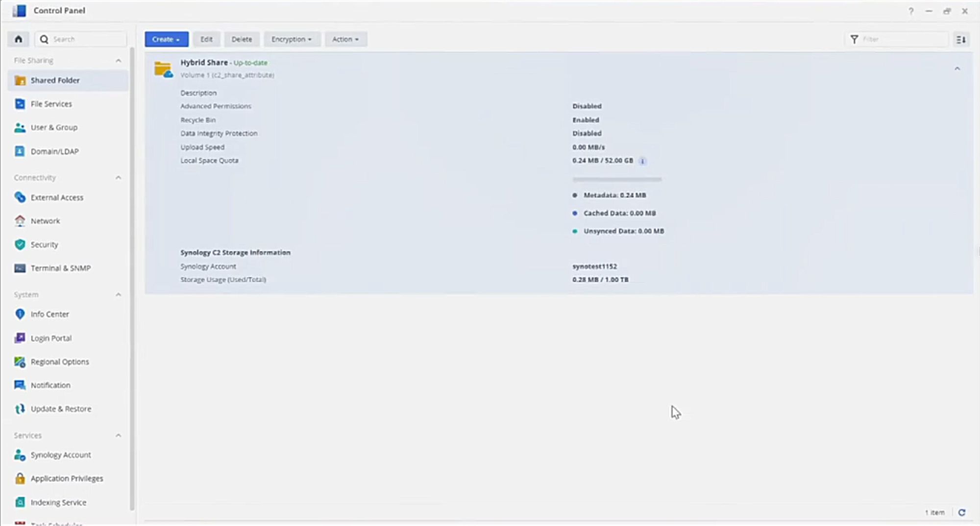Click the sort order icon button
The image size is (980, 526).
[961, 39]
